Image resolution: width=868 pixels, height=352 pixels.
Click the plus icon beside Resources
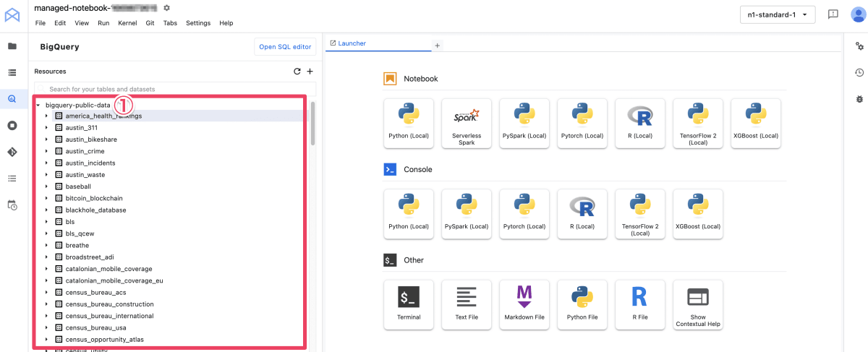point(310,72)
